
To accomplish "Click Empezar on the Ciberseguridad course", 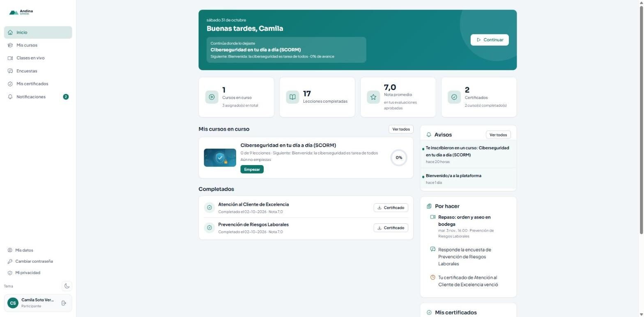I will click(252, 170).
